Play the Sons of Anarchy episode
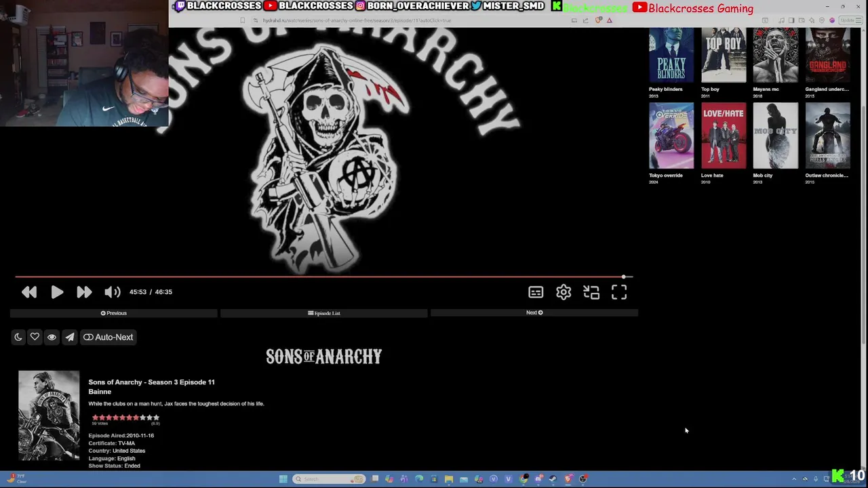 coord(57,292)
